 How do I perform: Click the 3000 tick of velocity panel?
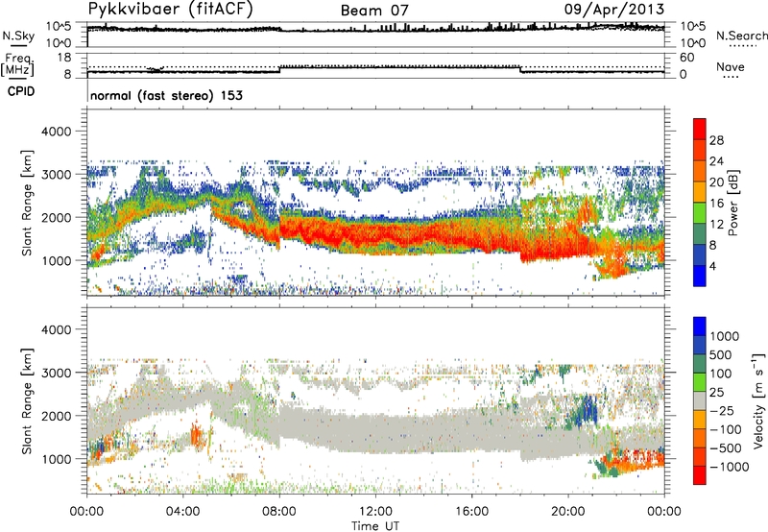coord(56,373)
